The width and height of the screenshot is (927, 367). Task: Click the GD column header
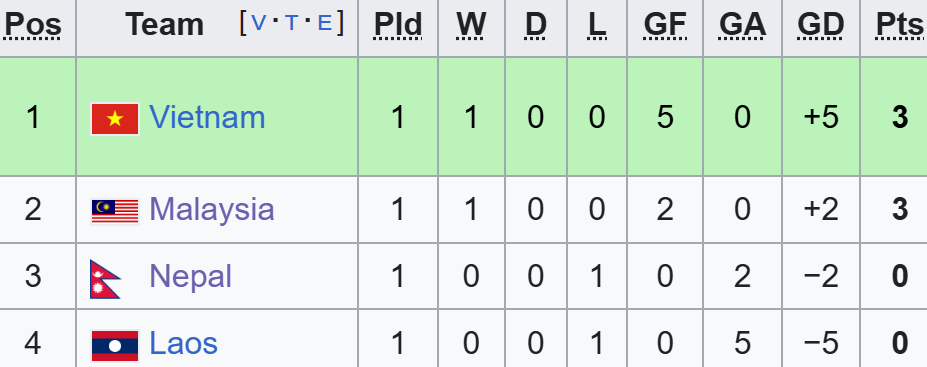821,25
